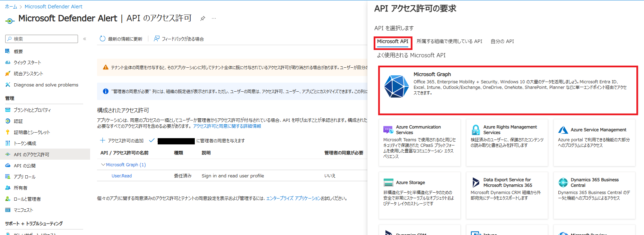Click the 認証 icon in the sidebar
The image size is (644, 235).
coord(8,121)
